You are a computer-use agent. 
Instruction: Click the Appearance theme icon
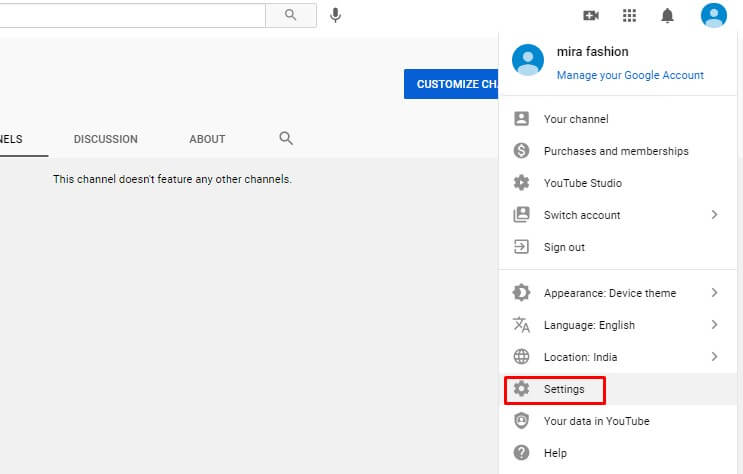521,292
